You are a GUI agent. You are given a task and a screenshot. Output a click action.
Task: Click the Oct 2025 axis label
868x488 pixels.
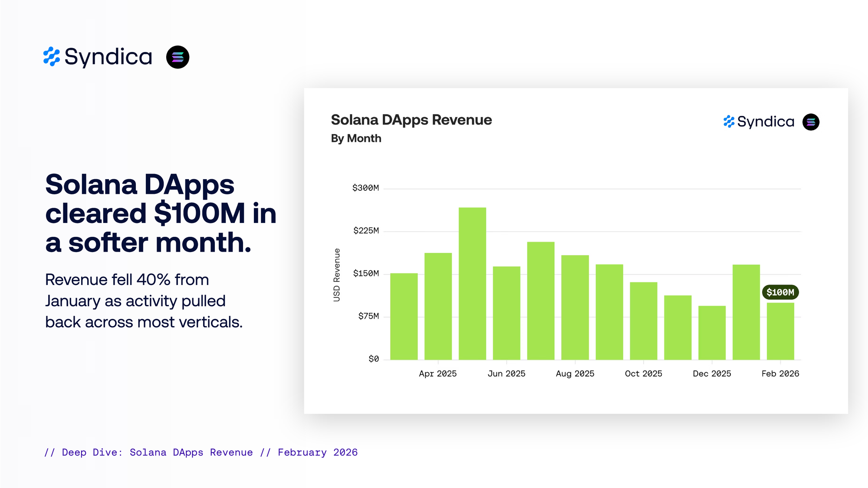[643, 373]
